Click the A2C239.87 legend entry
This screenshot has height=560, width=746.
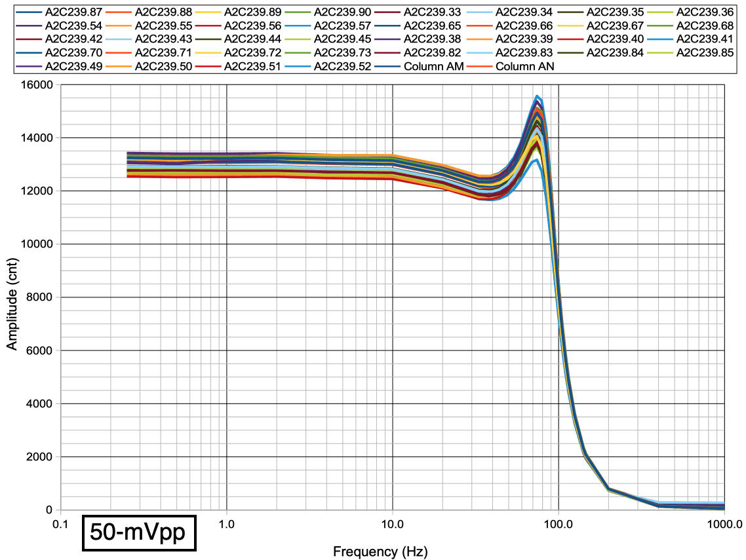[x=69, y=12]
